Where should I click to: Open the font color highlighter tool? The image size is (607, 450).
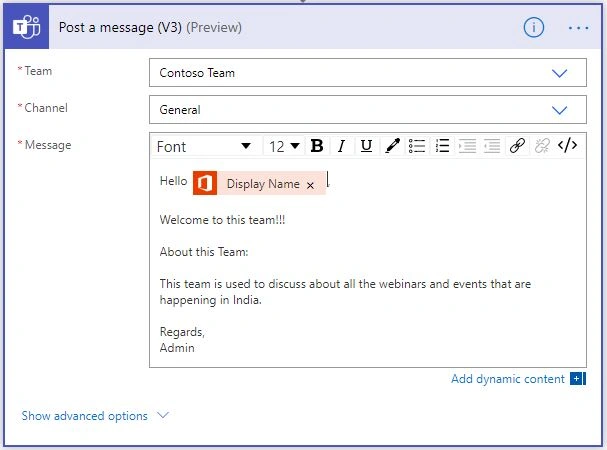click(x=392, y=146)
